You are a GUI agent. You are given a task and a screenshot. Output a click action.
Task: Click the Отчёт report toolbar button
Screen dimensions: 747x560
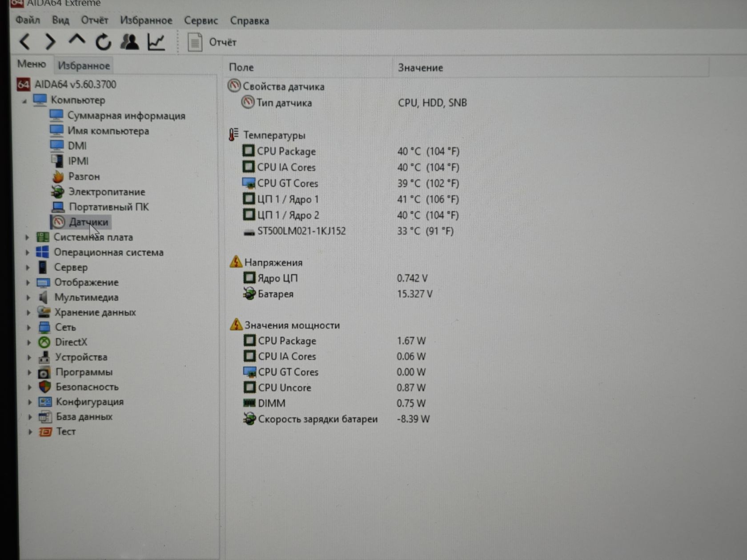coord(212,42)
